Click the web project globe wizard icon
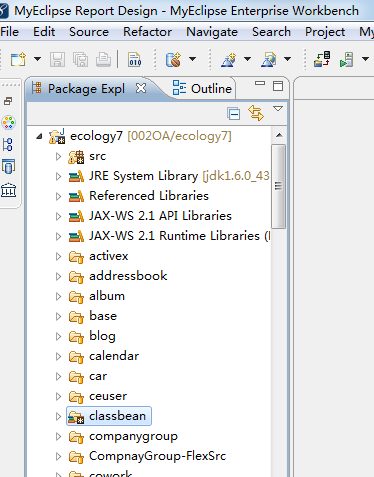Screen dimensions: 374x477 (x=269, y=60)
